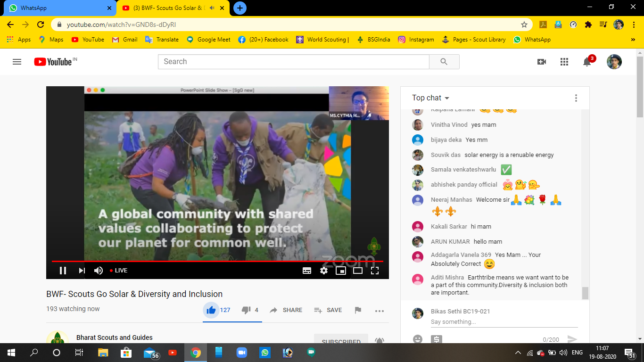Pause the live video

coord(63,271)
